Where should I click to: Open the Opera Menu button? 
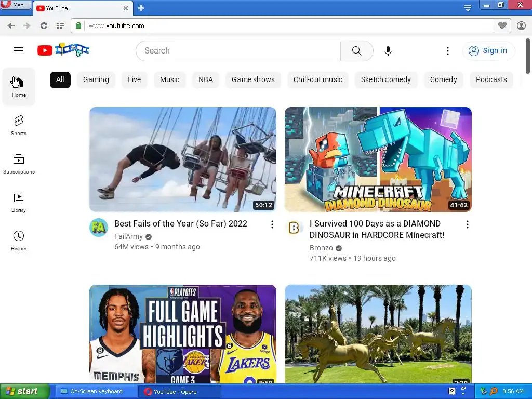[16, 5]
